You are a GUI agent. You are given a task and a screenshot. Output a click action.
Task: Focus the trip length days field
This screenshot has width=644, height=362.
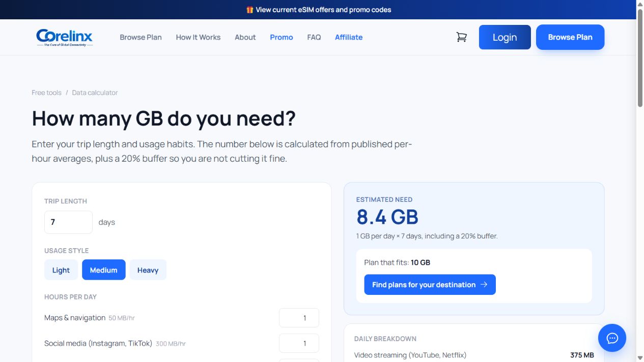tap(68, 222)
